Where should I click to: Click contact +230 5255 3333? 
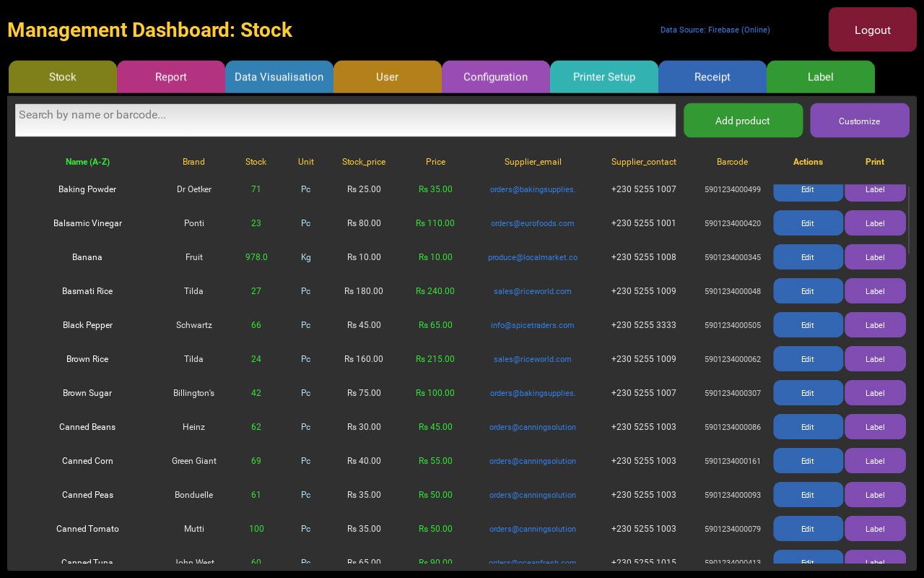point(644,325)
